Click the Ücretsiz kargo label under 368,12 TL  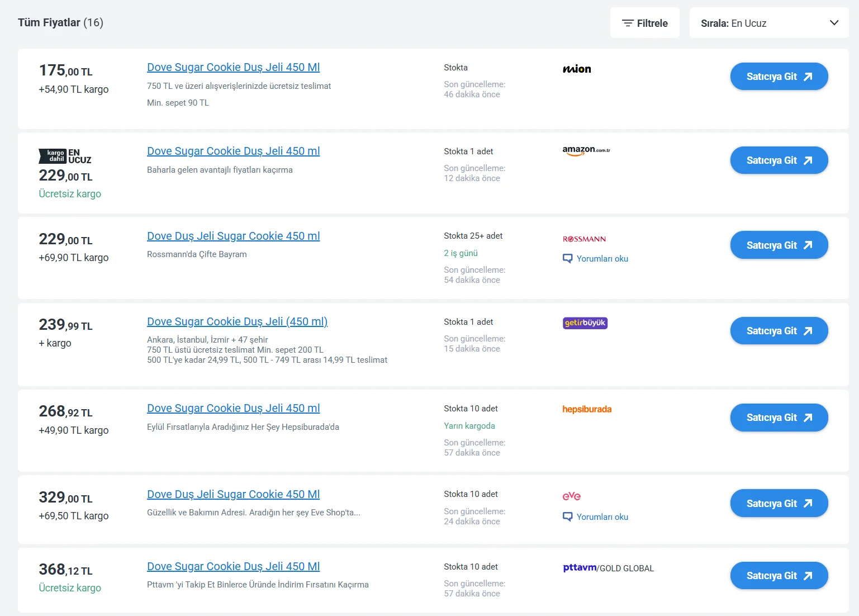pos(70,588)
